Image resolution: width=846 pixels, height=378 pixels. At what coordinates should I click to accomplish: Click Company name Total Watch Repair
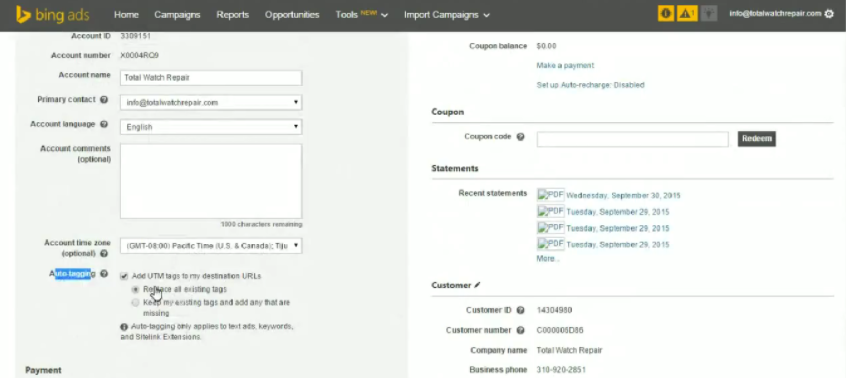[569, 350]
